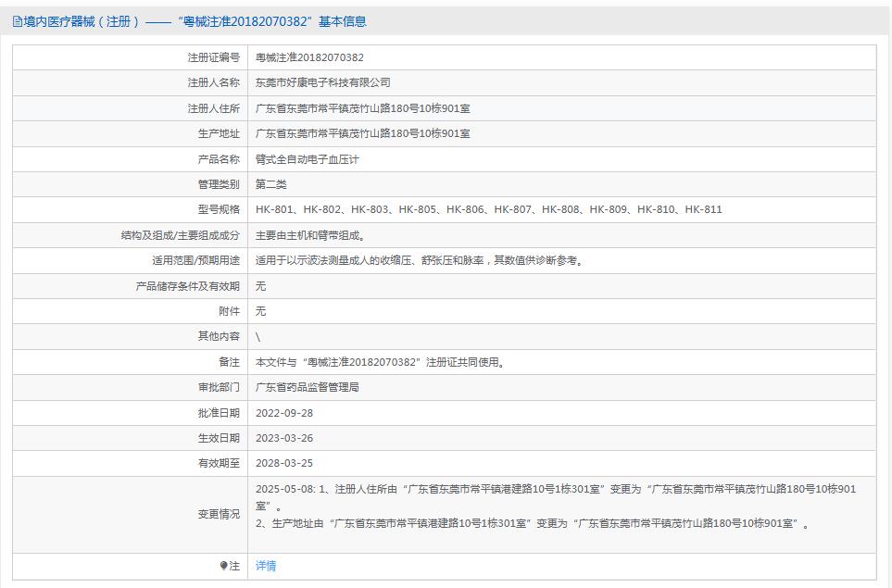This screenshot has width=892, height=588.
Task: Click the 变更情况 change history text
Action: pos(519,507)
